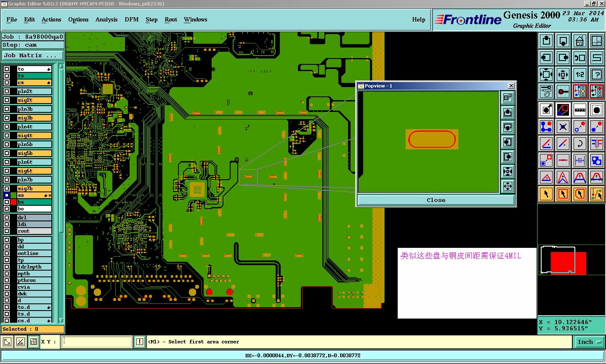The height and width of the screenshot is (364, 606).
Task: Click the 'Step: cam' label
Action: coord(19,45)
